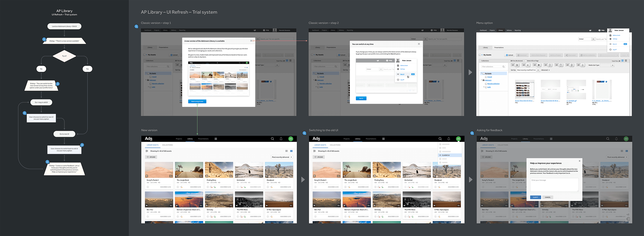644x236 pixels.
Task: Click AD avatar in Switching to old UI screen
Action: tap(458, 139)
